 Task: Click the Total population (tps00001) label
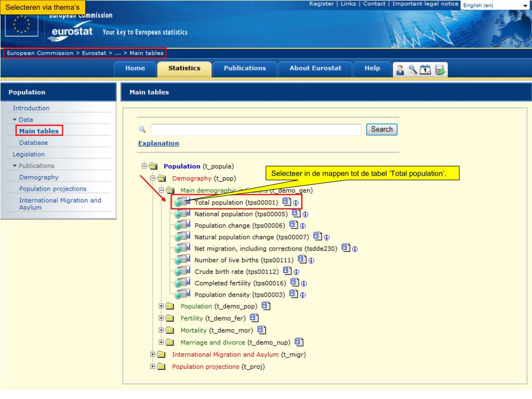[x=236, y=203]
